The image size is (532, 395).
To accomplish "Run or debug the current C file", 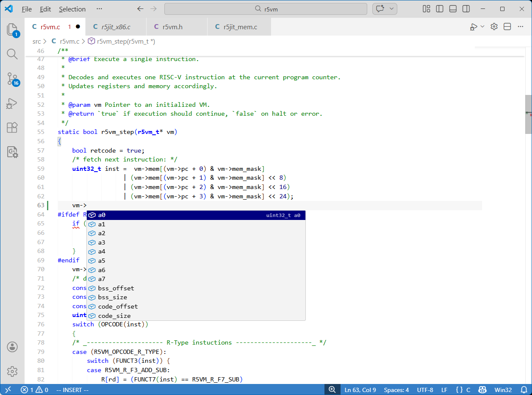I will [474, 26].
